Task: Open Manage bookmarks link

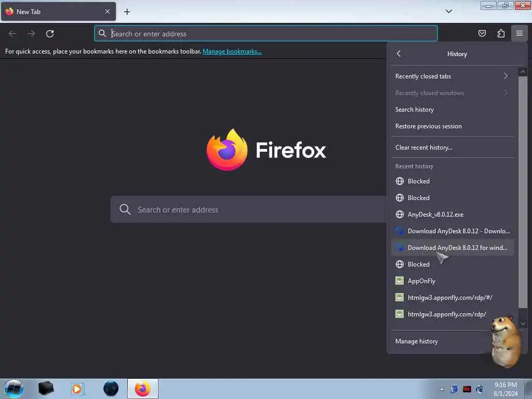Action: click(232, 51)
